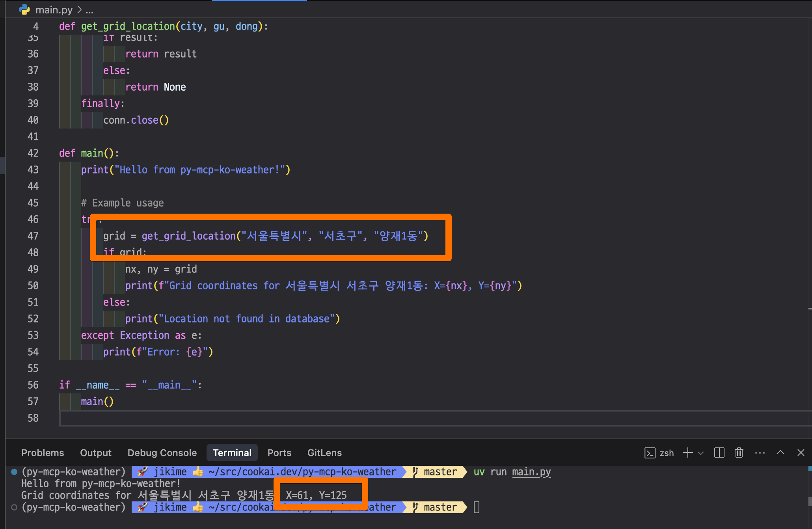
Task: Click main.py in the breadcrumb
Action: click(x=54, y=10)
